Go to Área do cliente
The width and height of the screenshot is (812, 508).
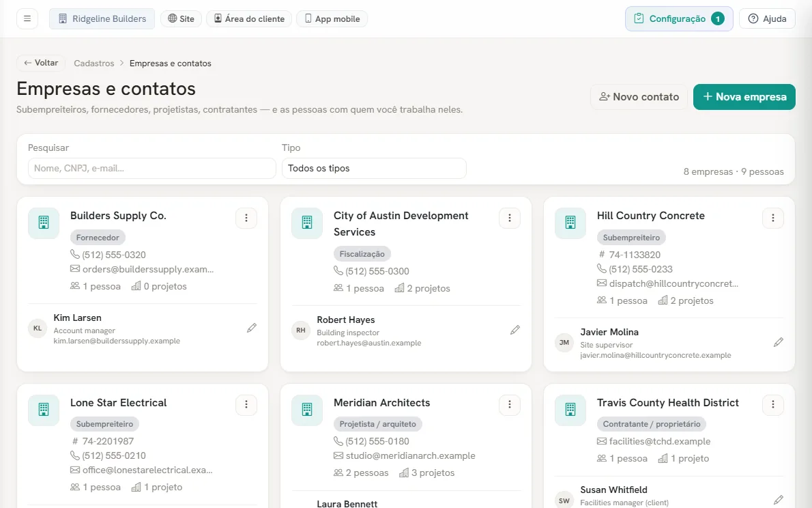point(249,18)
